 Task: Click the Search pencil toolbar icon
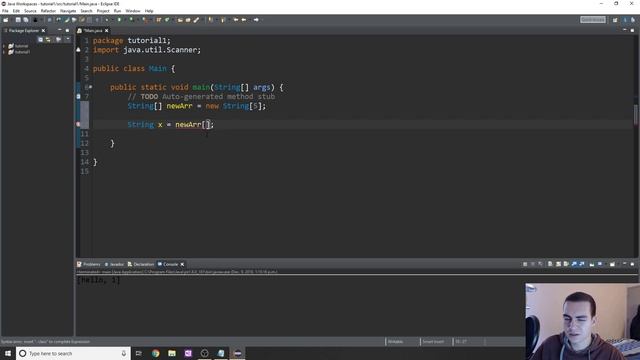point(196,20)
